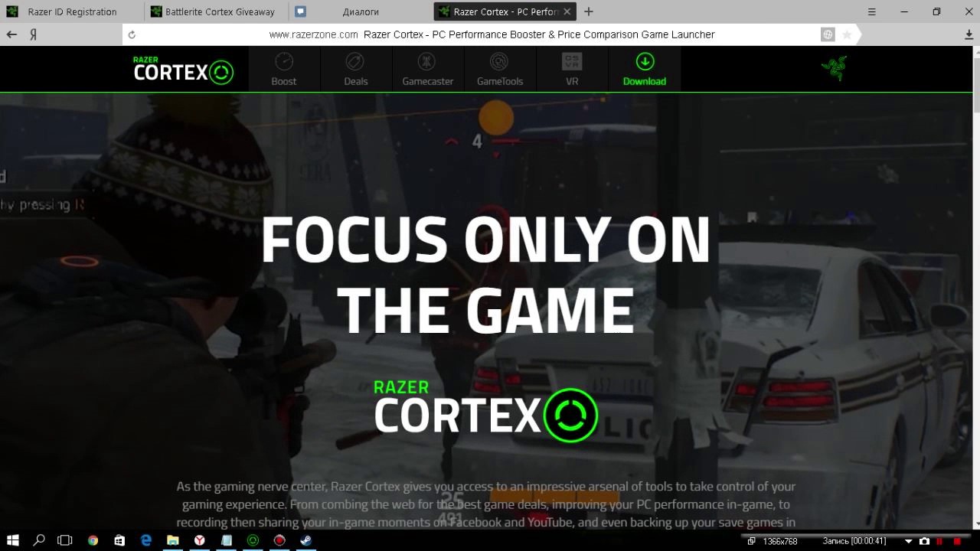Screen dimensions: 980x551
Task: Launch Google Chrome from the taskbar
Action: 93,540
